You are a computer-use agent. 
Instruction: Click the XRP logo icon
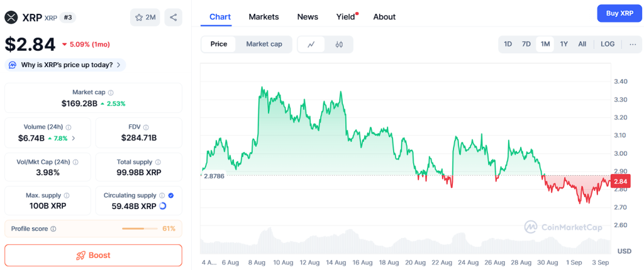coord(11,17)
